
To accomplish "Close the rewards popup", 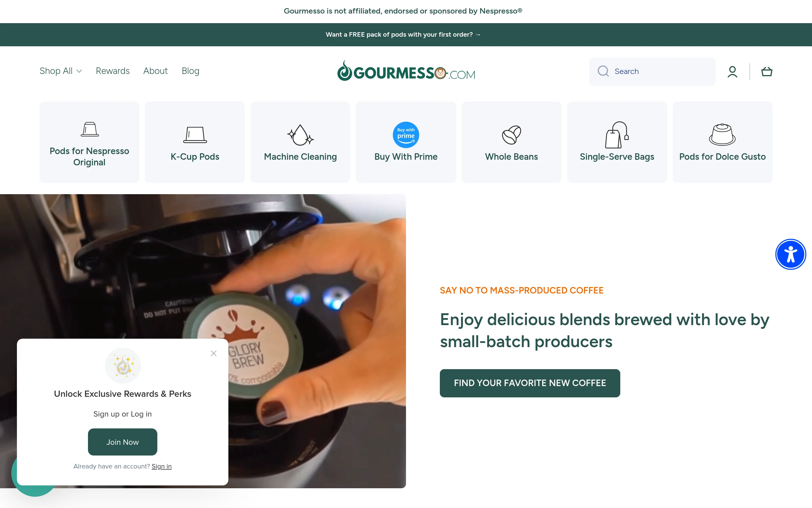I will [214, 353].
